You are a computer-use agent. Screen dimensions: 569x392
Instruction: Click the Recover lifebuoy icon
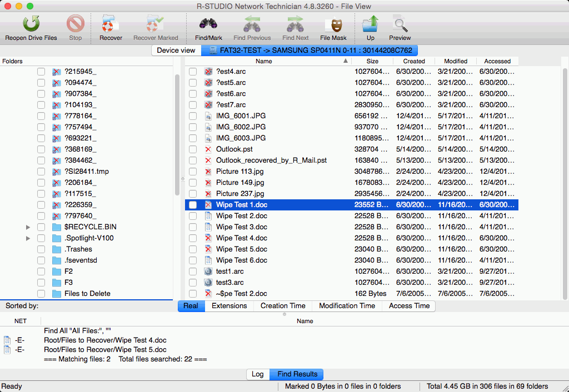[111, 24]
